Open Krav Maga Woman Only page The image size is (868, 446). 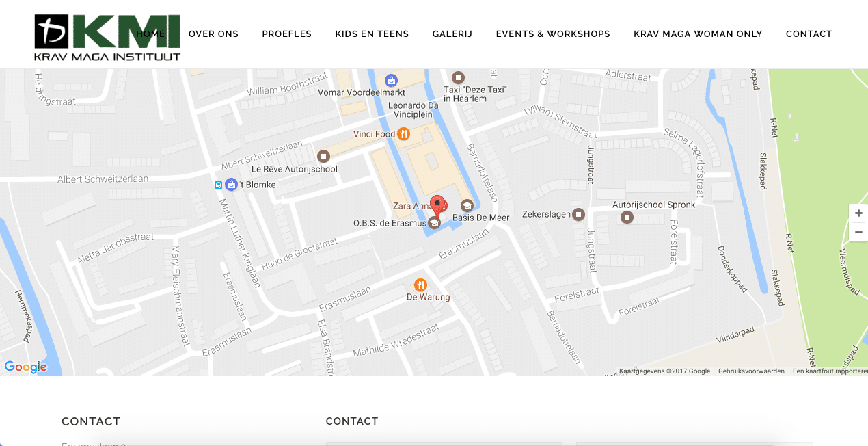[x=698, y=34]
